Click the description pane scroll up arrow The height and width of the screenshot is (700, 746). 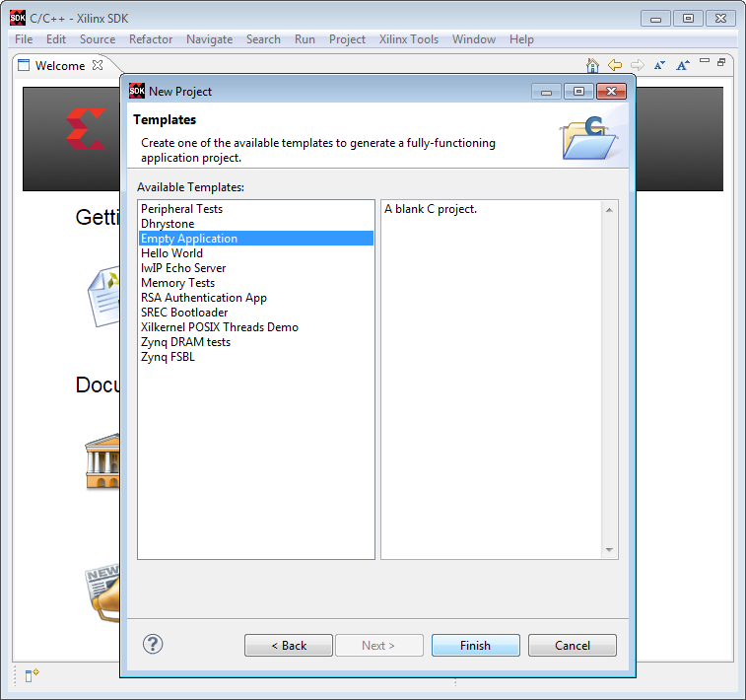609,210
